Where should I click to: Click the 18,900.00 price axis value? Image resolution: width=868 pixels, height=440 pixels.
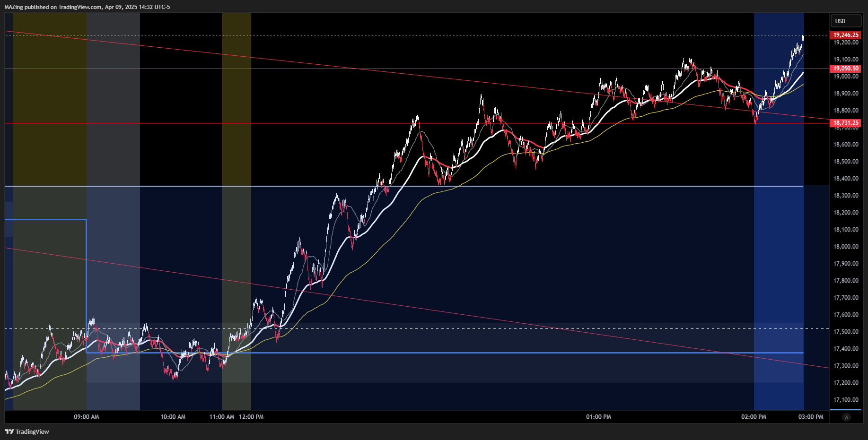click(x=846, y=94)
